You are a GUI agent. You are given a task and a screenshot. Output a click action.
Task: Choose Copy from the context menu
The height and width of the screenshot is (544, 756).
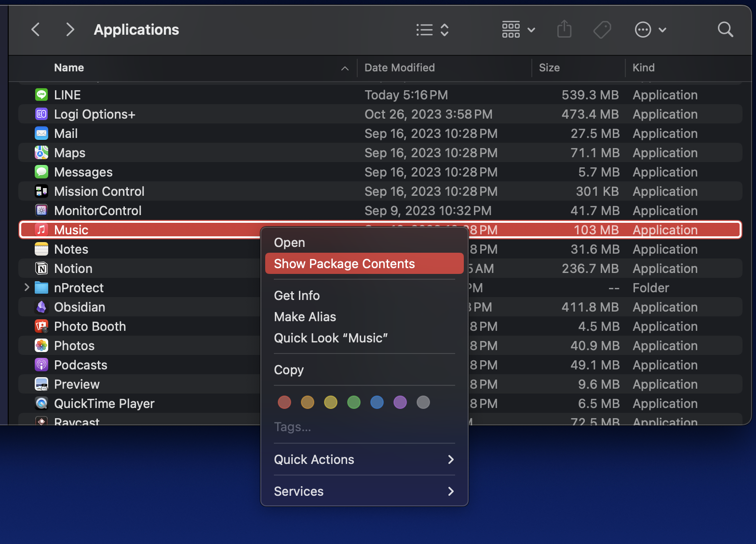[x=364, y=370]
